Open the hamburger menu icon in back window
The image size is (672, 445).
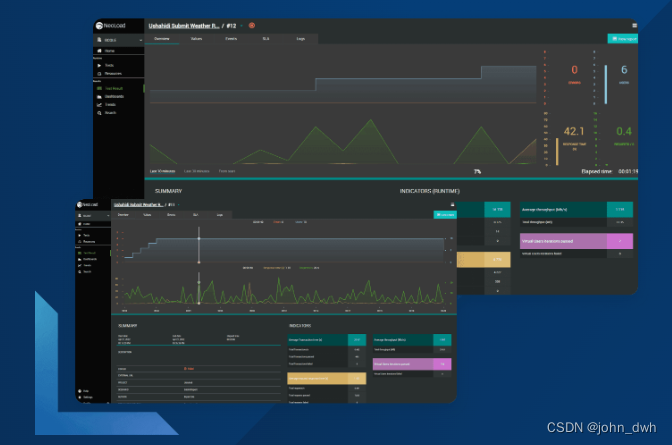[635, 25]
